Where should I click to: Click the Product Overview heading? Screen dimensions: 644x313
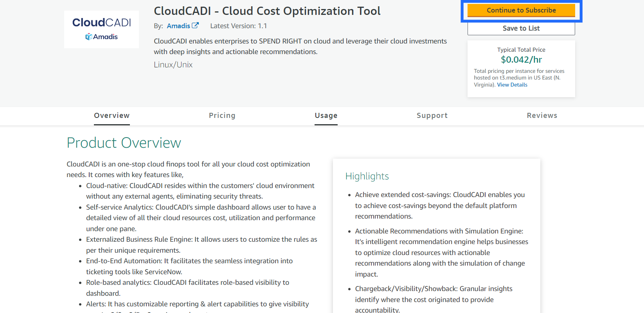click(124, 143)
